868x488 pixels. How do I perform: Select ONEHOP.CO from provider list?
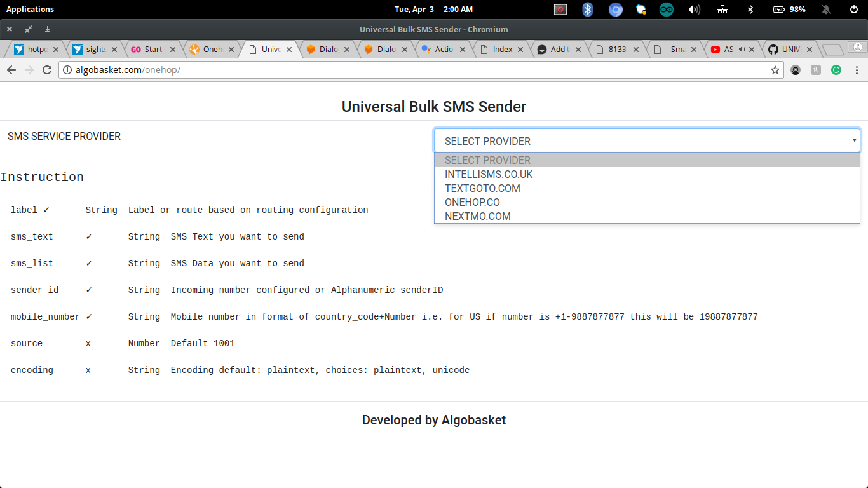click(x=647, y=202)
